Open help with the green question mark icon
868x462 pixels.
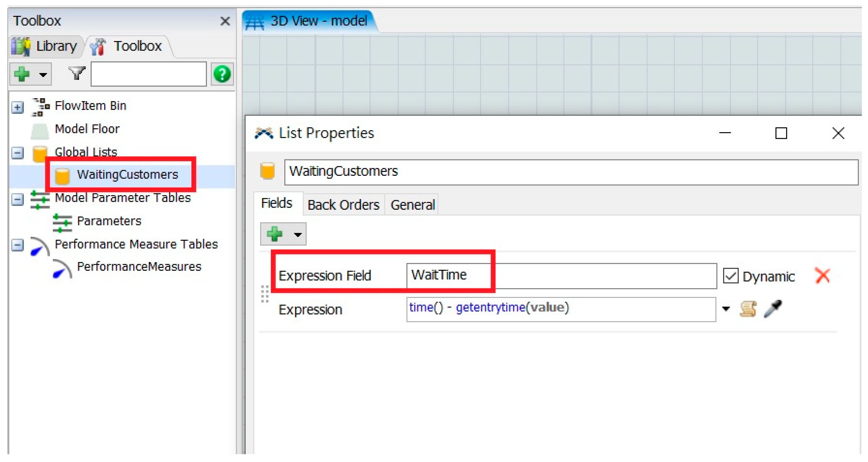click(x=222, y=74)
